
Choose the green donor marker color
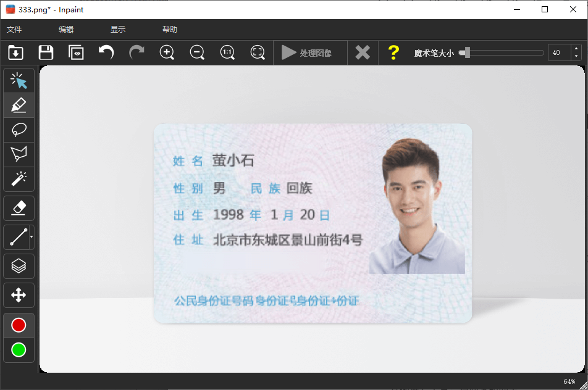(x=19, y=350)
